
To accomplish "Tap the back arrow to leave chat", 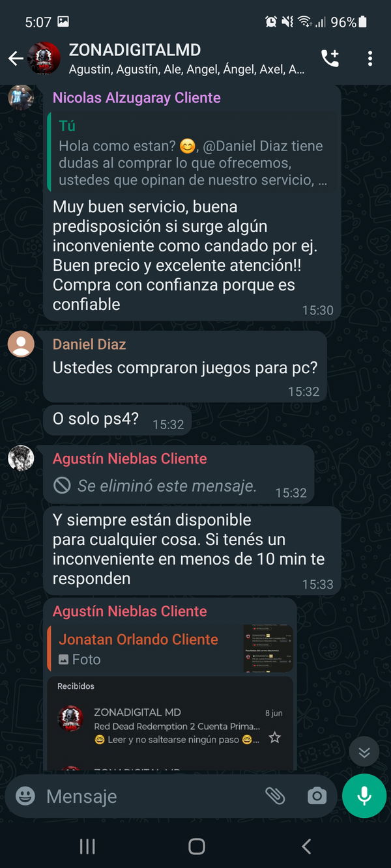I will pyautogui.click(x=16, y=59).
